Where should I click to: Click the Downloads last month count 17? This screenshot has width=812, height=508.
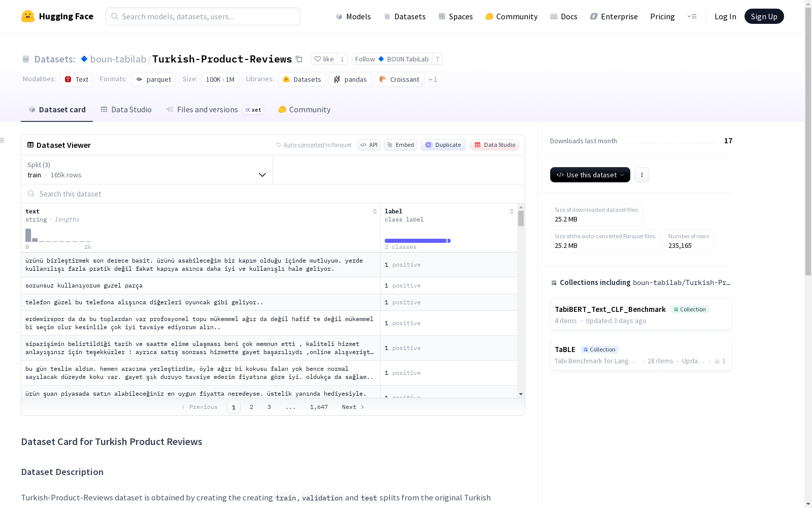coord(728,141)
